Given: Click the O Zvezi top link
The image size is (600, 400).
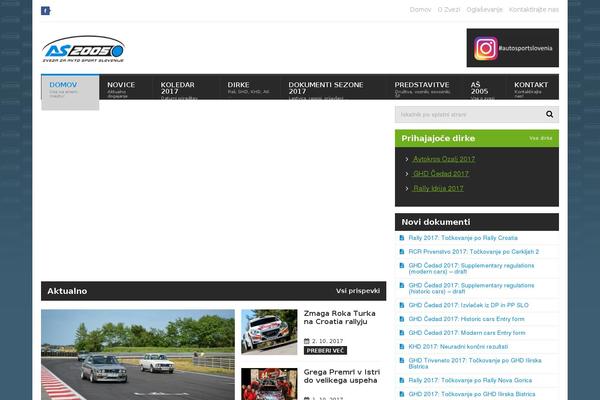Looking at the screenshot, I should pyautogui.click(x=449, y=10).
